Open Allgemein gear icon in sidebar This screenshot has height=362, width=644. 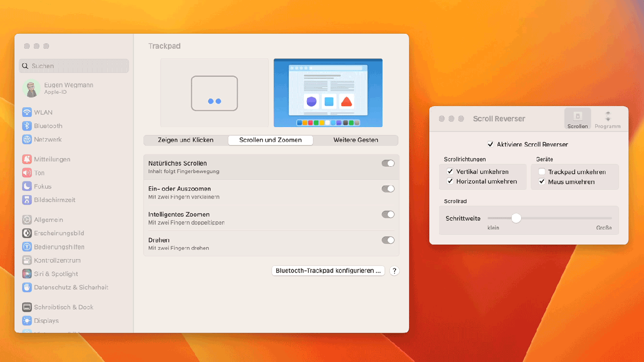(x=27, y=220)
